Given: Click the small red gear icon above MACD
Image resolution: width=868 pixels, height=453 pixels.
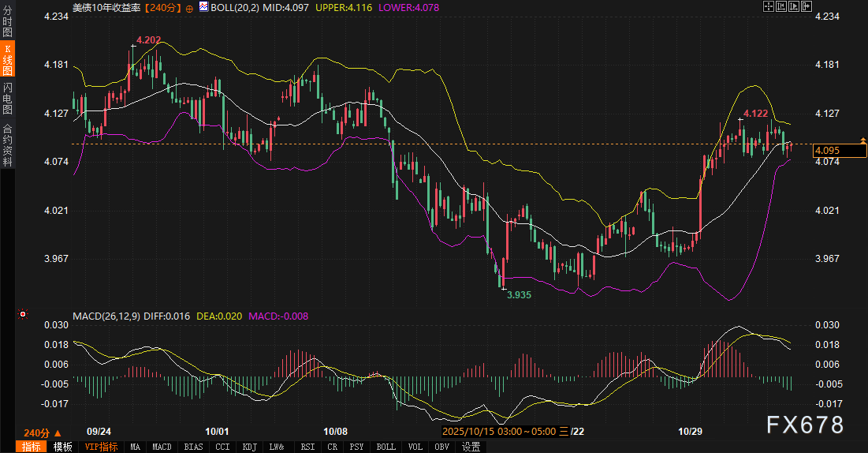Looking at the screenshot, I should tap(23, 315).
